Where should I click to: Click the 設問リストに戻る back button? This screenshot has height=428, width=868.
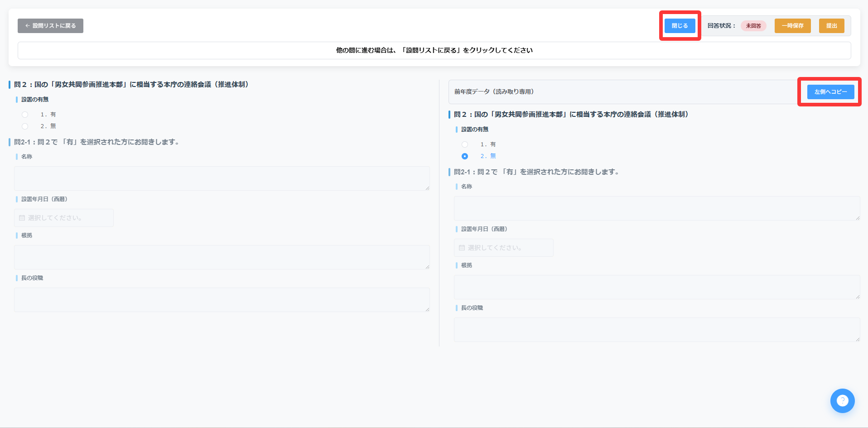tap(50, 26)
